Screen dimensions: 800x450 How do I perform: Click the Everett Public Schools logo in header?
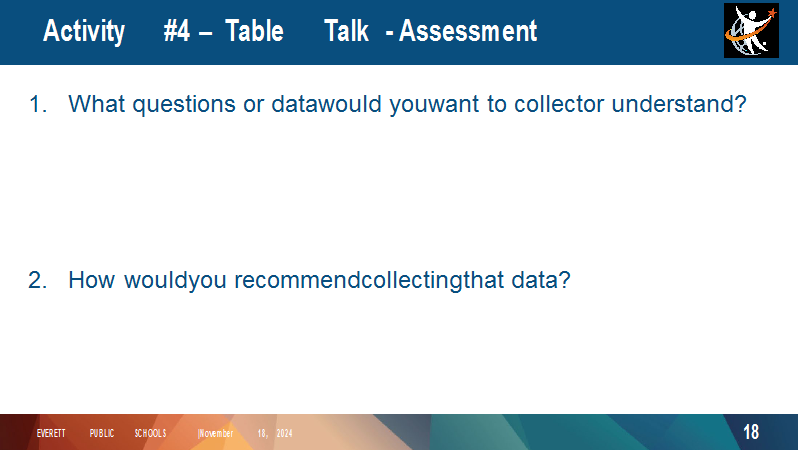pos(751,31)
